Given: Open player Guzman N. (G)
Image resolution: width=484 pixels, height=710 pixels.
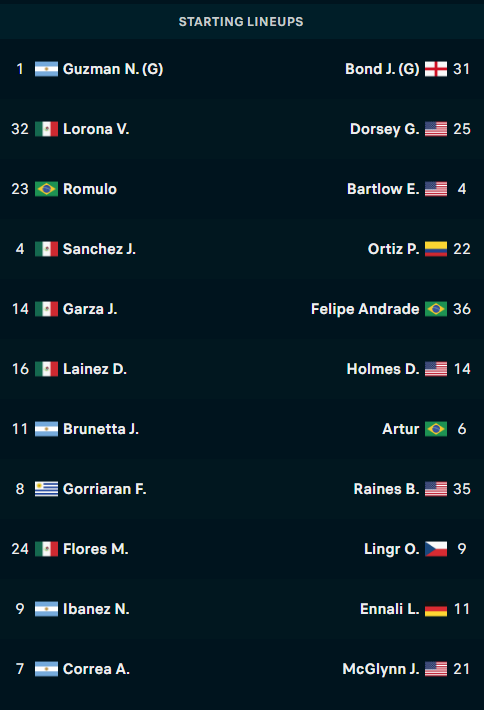Looking at the screenshot, I should pyautogui.click(x=113, y=69).
